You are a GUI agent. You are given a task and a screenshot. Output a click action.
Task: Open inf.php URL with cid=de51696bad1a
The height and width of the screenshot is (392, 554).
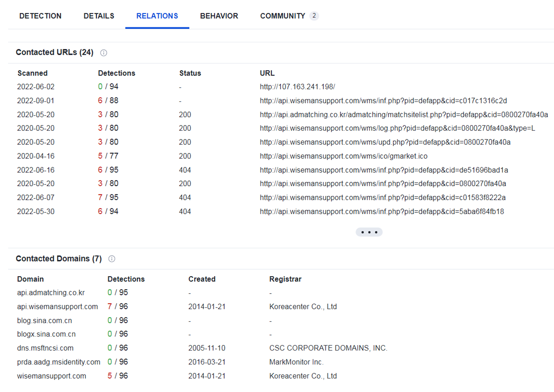coord(384,170)
